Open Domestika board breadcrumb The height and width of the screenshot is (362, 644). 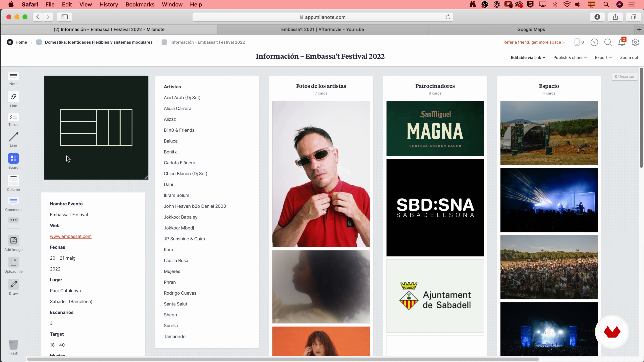[x=98, y=42]
